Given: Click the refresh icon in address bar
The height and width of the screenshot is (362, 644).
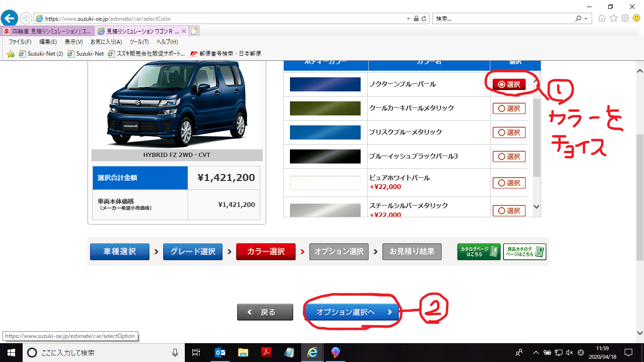Looking at the screenshot, I should tap(424, 19).
